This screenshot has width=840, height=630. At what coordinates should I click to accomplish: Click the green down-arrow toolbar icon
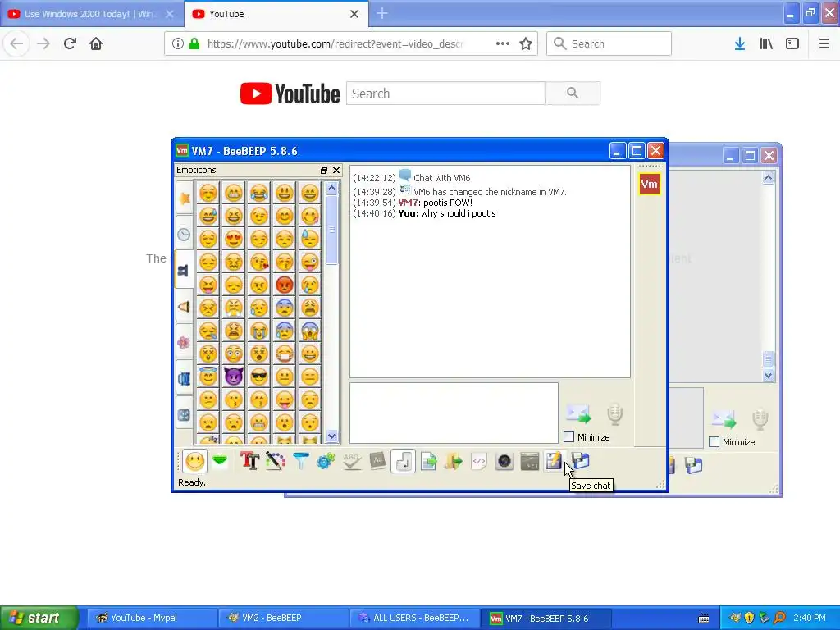click(220, 461)
